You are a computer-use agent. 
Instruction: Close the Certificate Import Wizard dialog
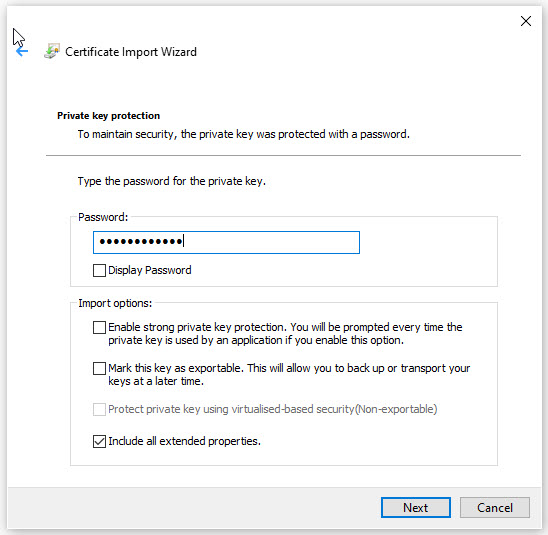[526, 21]
